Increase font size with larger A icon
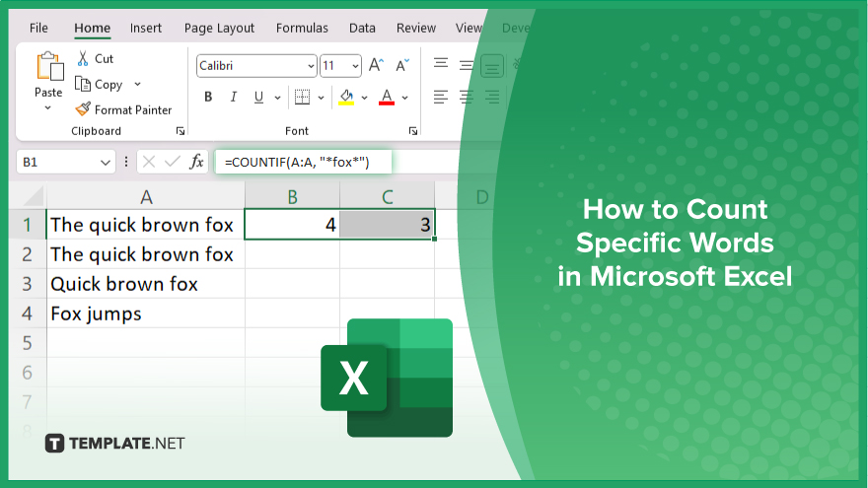Viewport: 868px width, 488px height. pos(377,65)
